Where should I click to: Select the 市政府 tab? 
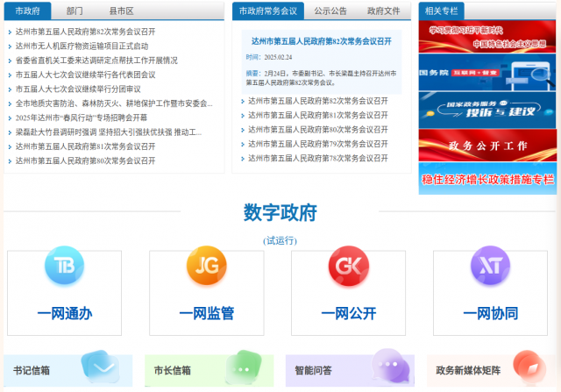click(27, 11)
